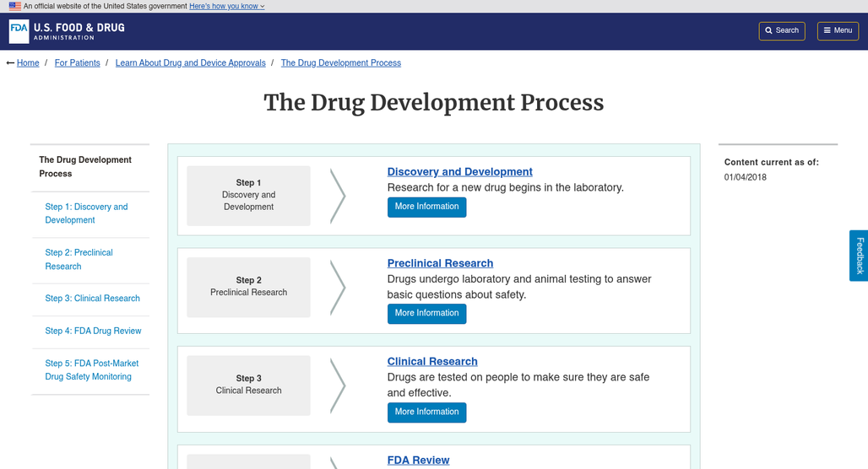This screenshot has width=868, height=469.
Task: Open the Feedback side tab
Action: click(x=860, y=256)
